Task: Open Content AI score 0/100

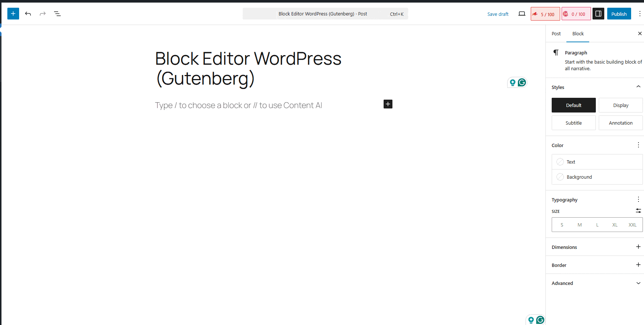Action: pyautogui.click(x=576, y=14)
